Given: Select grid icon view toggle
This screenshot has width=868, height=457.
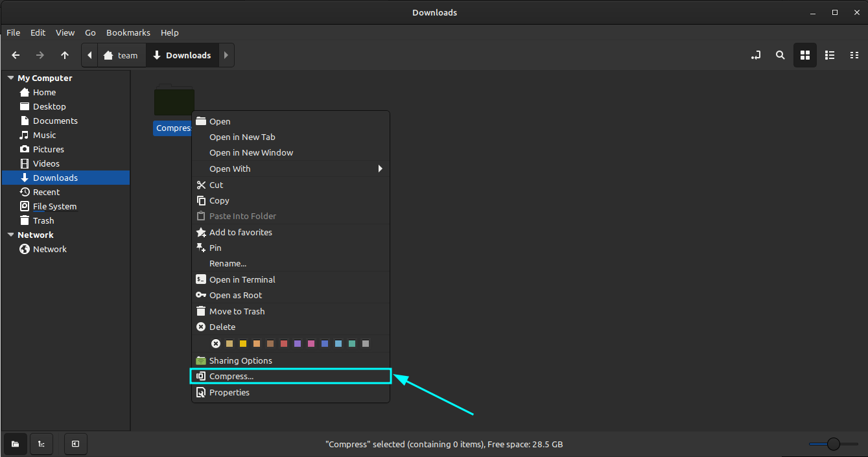Looking at the screenshot, I should 805,55.
